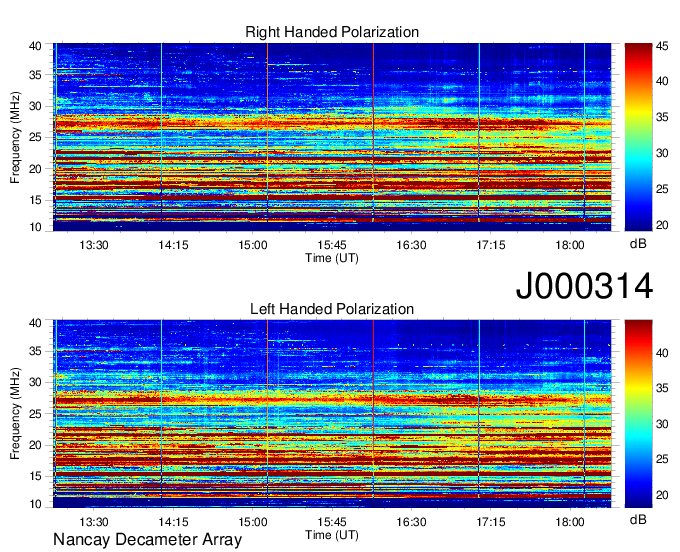
Task: Click the 18:00 tick of Left Handed plot
Action: [x=570, y=522]
